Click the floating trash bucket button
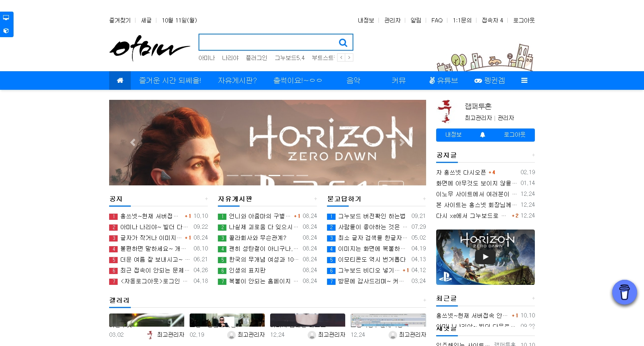This screenshot has width=644, height=346. pyautogui.click(x=624, y=292)
